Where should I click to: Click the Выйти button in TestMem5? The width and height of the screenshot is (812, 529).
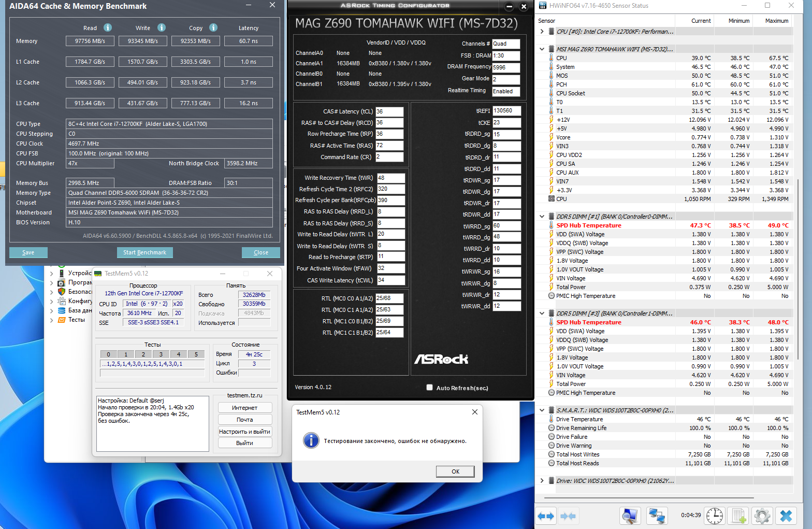point(245,443)
